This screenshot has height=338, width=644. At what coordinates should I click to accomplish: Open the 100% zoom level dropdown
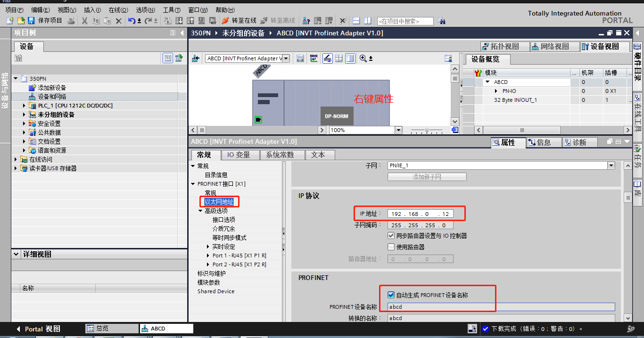[398, 130]
